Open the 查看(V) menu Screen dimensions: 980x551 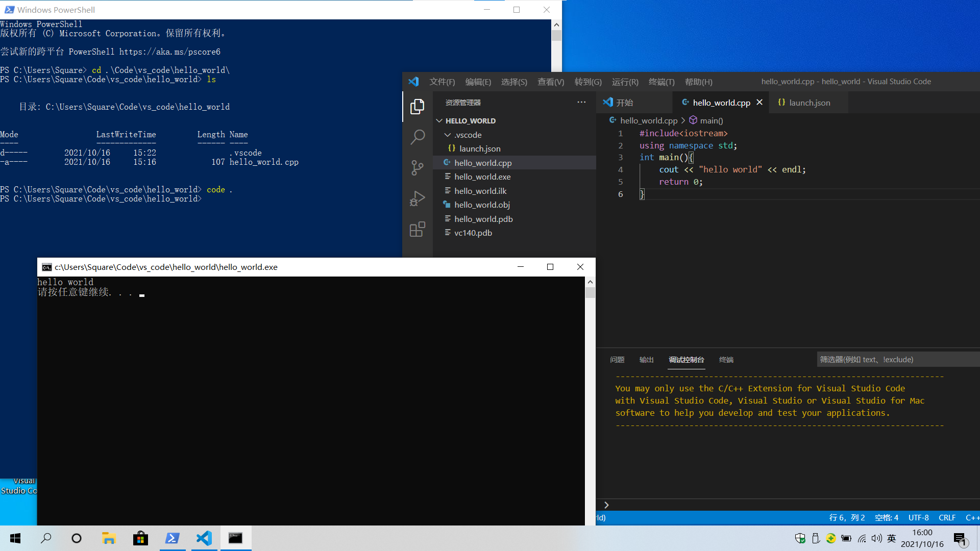pyautogui.click(x=551, y=82)
